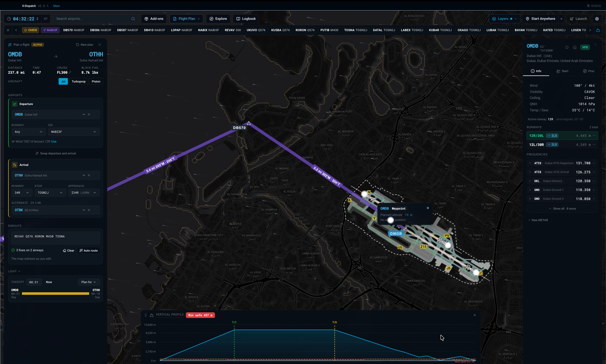Screen dimensions: 606x364
Task: Toggle the RT real-time clock mode
Action: [46, 19]
